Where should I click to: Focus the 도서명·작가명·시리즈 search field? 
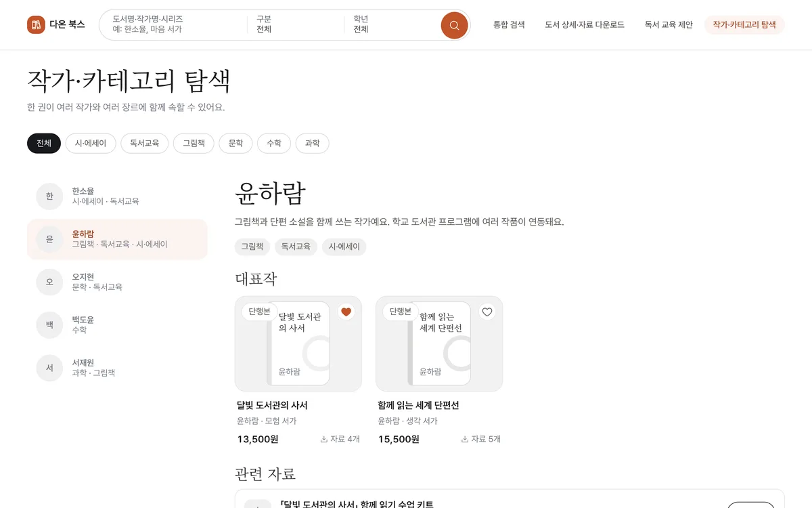click(174, 25)
